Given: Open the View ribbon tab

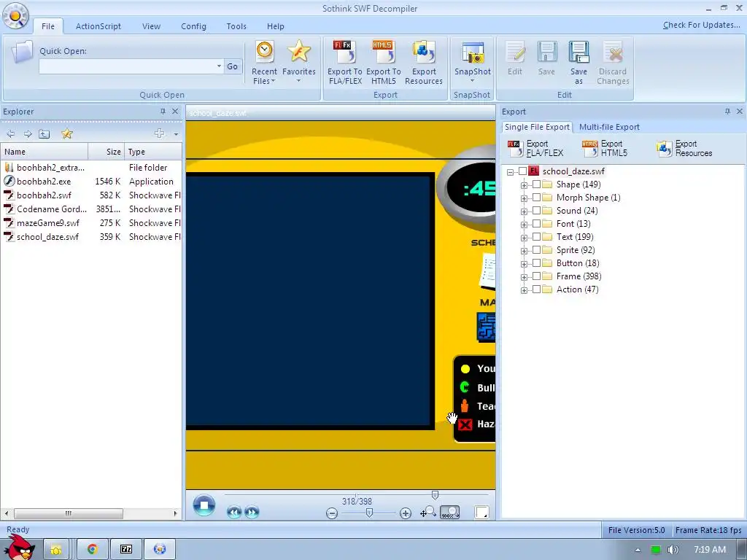Looking at the screenshot, I should (x=151, y=26).
